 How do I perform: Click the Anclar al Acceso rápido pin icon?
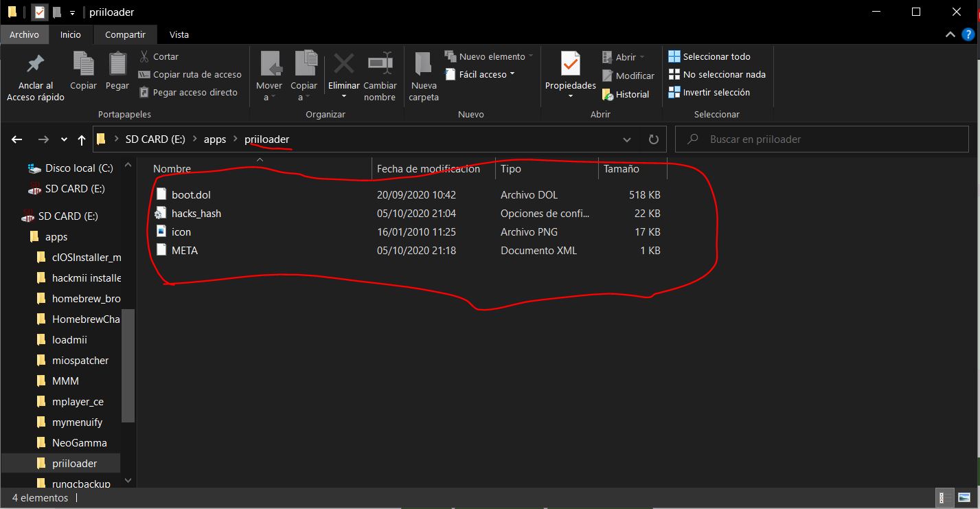coord(35,65)
